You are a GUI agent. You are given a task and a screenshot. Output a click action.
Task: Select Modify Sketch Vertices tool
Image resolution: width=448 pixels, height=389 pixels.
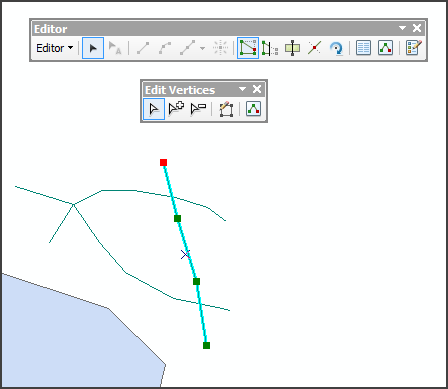tap(154, 109)
